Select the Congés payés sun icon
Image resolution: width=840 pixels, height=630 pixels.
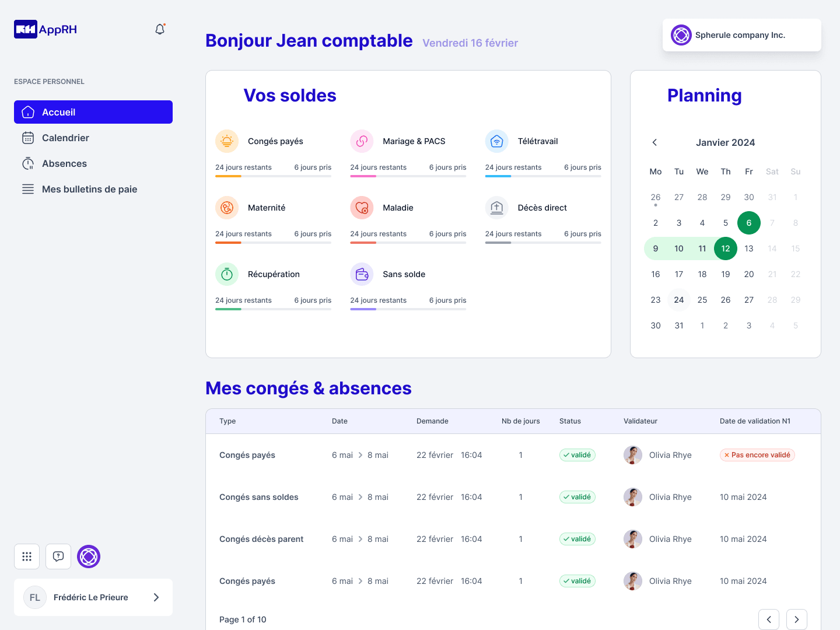pyautogui.click(x=227, y=141)
